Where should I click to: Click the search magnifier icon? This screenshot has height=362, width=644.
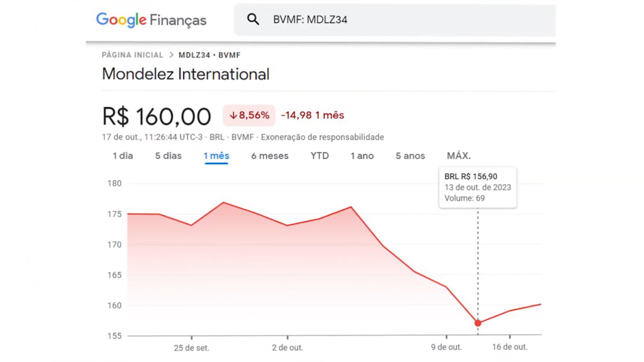253,19
